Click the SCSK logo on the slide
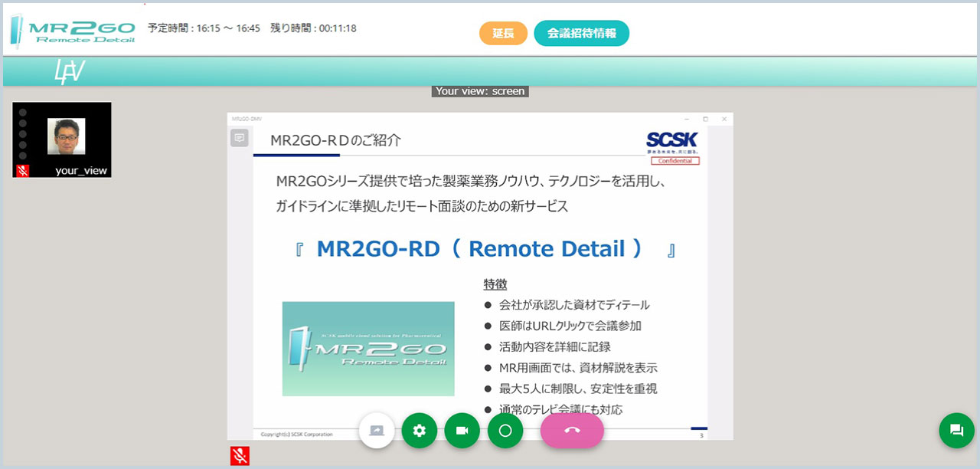This screenshot has width=980, height=469. pyautogui.click(x=672, y=143)
